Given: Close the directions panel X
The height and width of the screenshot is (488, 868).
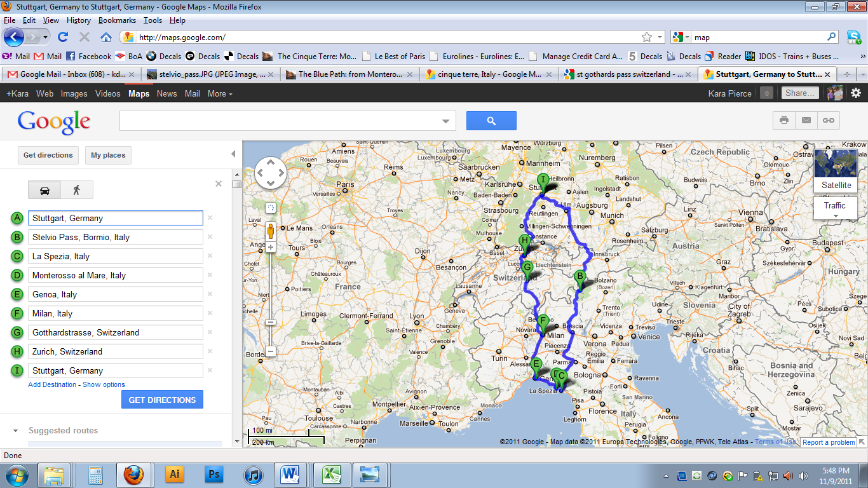Looking at the screenshot, I should tap(219, 184).
